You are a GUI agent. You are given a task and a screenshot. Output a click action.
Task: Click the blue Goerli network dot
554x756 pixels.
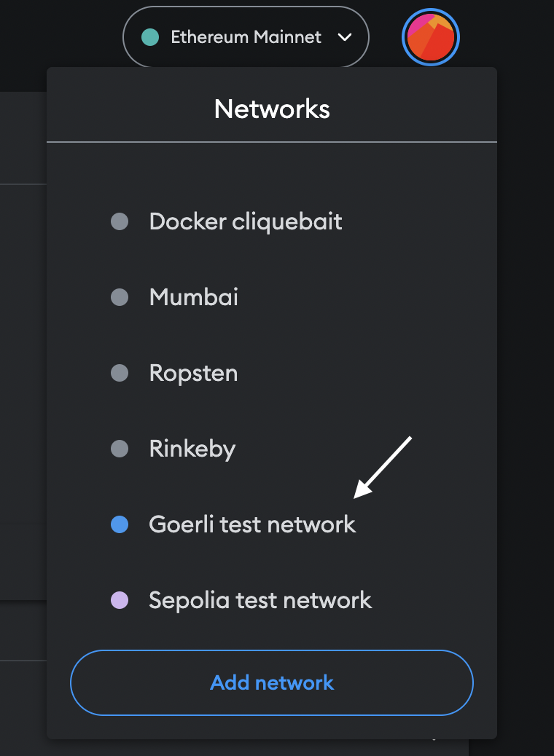point(120,524)
